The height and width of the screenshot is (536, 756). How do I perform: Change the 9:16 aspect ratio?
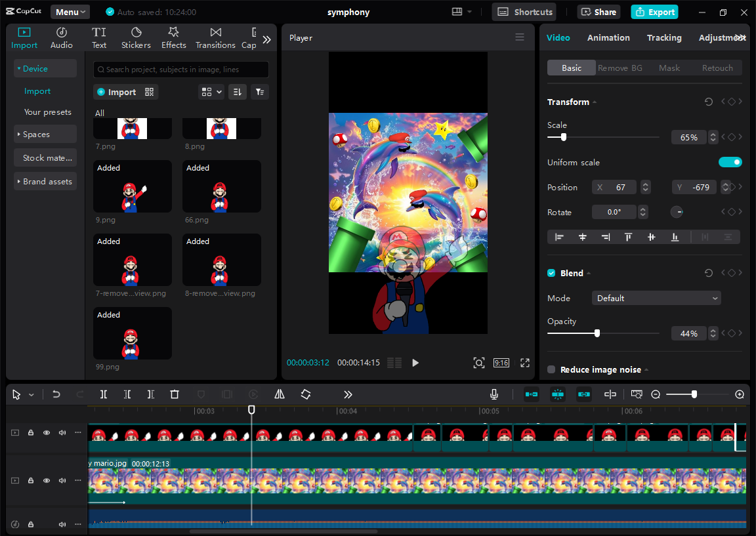point(501,363)
